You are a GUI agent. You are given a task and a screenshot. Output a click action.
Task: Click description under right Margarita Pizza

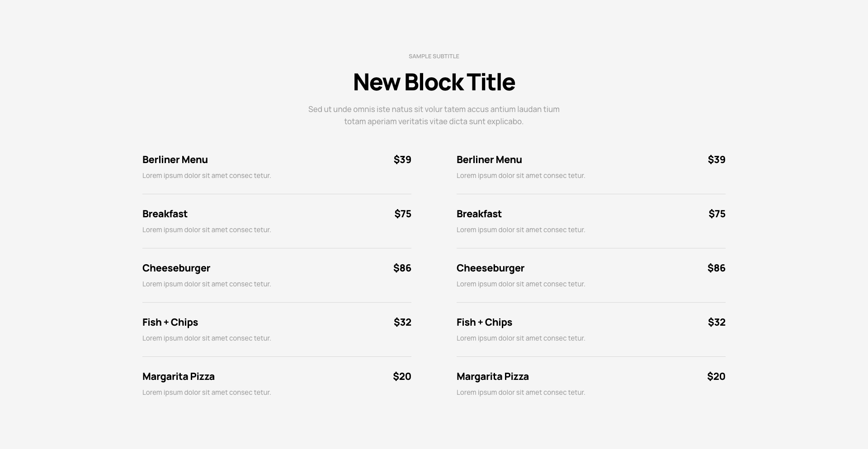click(x=521, y=393)
